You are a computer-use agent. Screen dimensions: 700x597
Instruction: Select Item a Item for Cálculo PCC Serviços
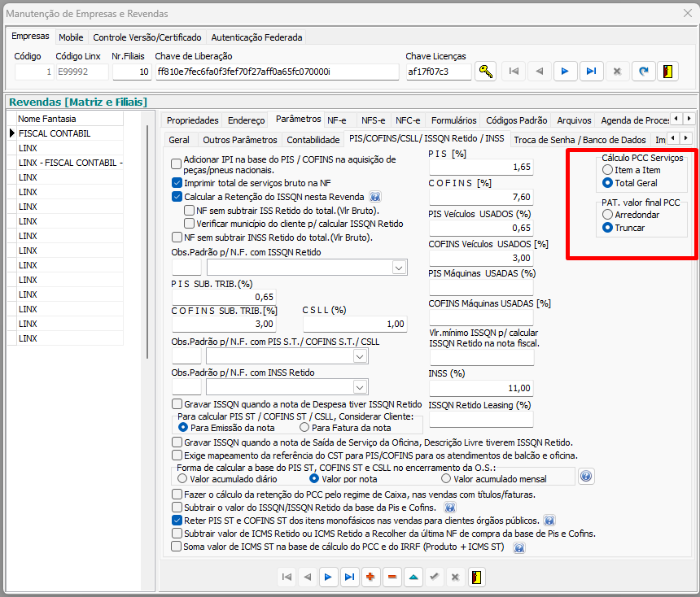coord(607,170)
